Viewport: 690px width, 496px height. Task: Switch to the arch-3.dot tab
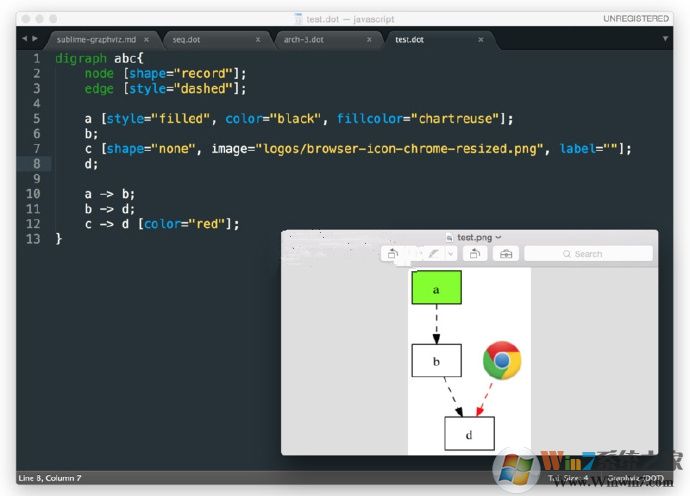pyautogui.click(x=305, y=40)
